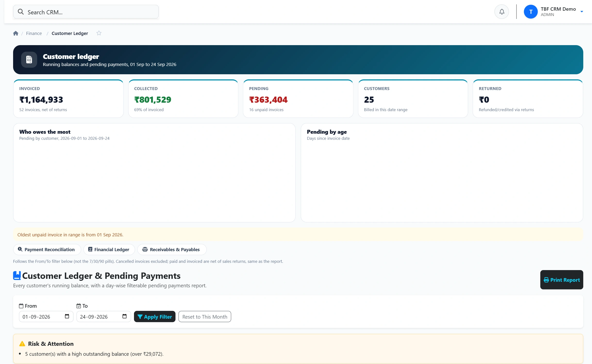The image size is (592, 364).
Task: Click the From date field
Action: click(x=46, y=316)
